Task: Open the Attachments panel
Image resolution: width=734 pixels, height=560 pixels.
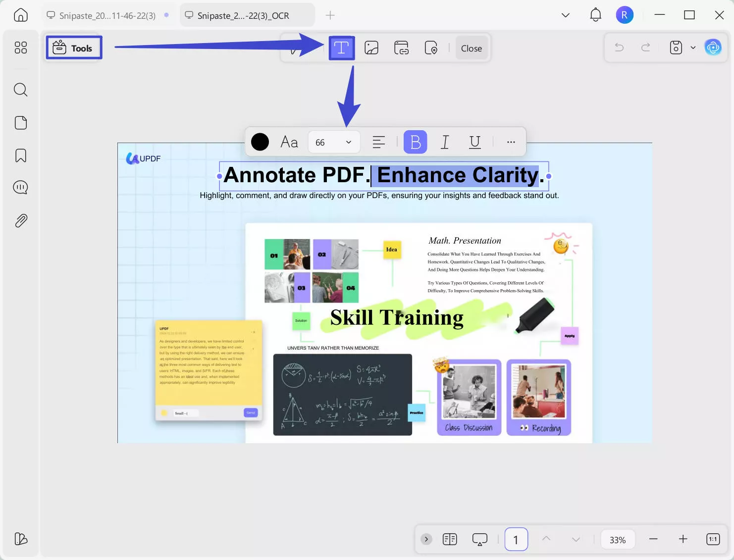Action: pyautogui.click(x=20, y=220)
